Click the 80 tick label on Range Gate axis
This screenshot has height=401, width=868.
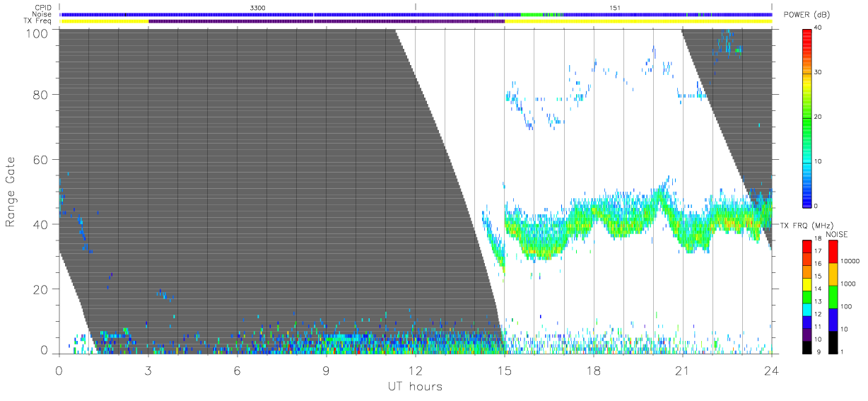pyautogui.click(x=41, y=94)
